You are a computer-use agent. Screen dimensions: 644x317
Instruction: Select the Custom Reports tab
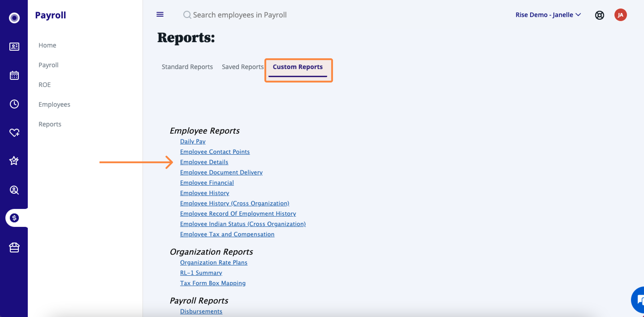point(298,67)
